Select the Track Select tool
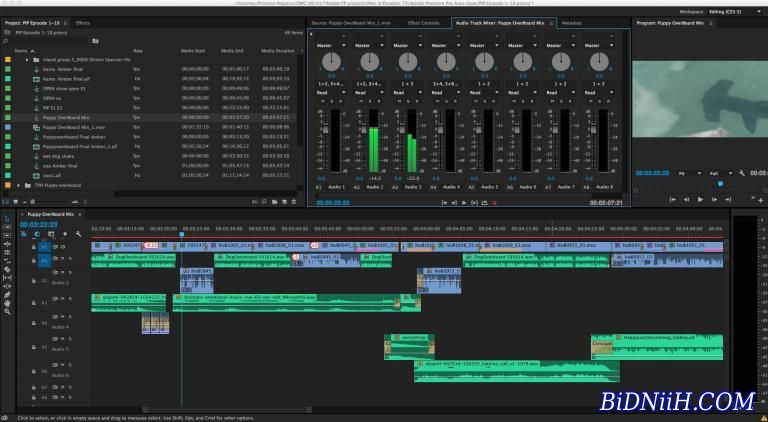 click(x=7, y=227)
